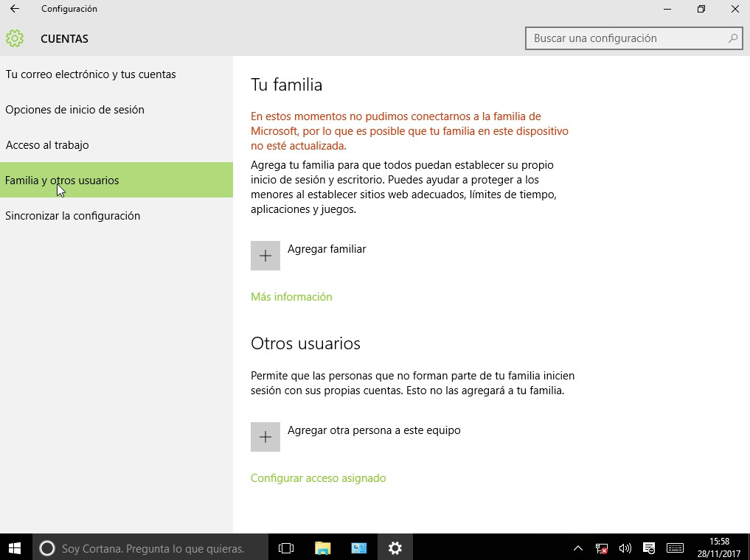Open the touch keyboard tray icon

click(x=675, y=547)
